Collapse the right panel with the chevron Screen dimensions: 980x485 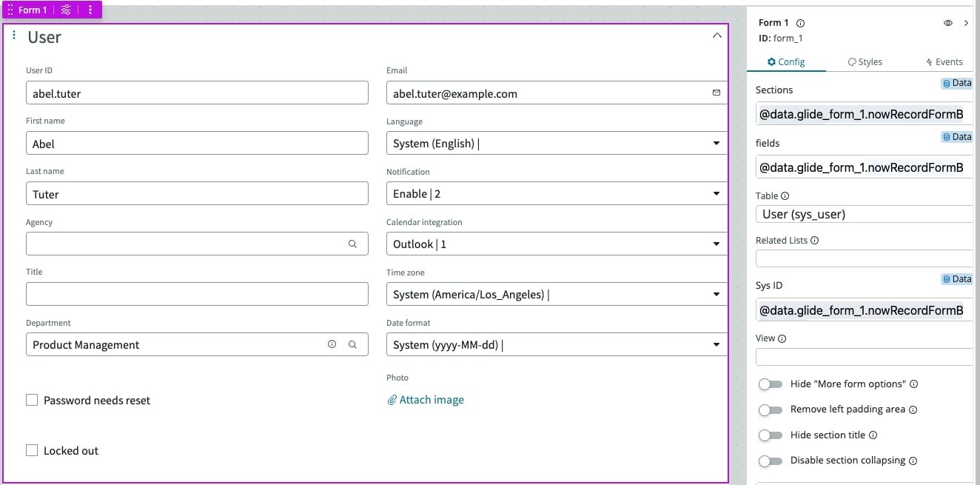pos(967,23)
